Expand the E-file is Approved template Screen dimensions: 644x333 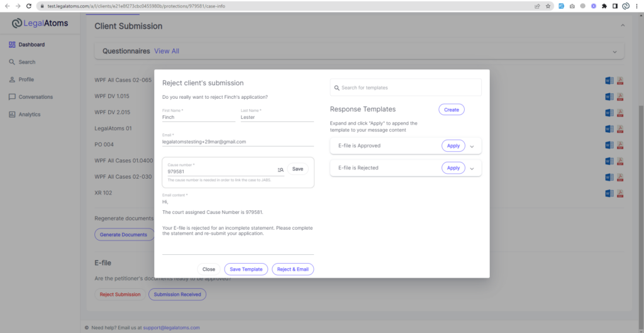pos(472,146)
